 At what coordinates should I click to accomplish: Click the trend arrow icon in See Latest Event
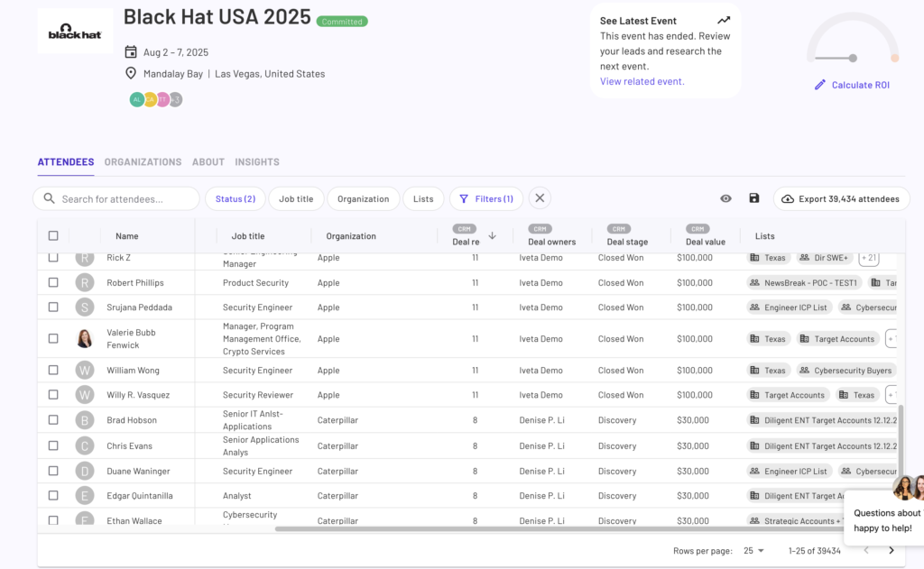pyautogui.click(x=723, y=19)
